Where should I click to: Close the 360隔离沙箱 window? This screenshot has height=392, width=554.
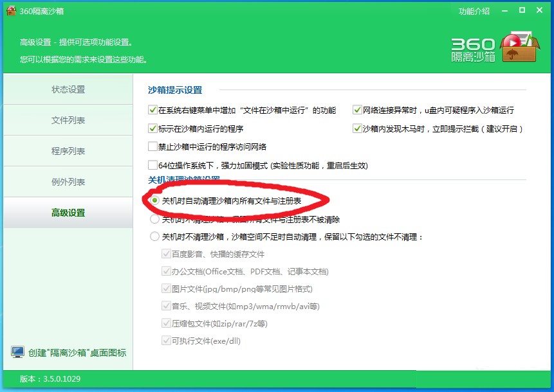(x=539, y=10)
